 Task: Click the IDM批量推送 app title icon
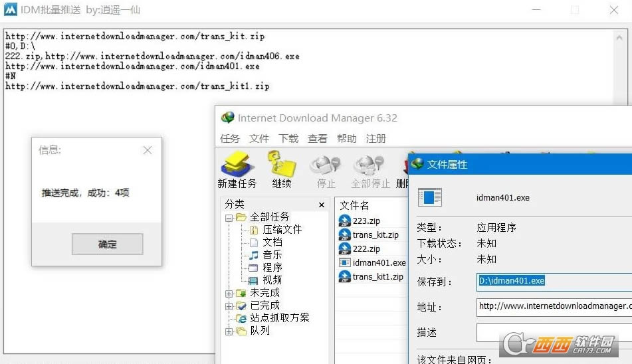pos(11,9)
